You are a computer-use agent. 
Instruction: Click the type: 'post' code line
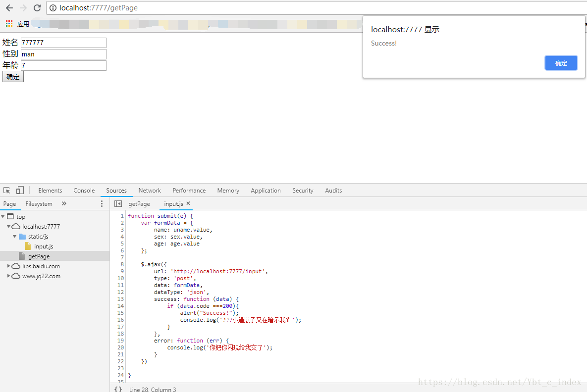tap(175, 278)
